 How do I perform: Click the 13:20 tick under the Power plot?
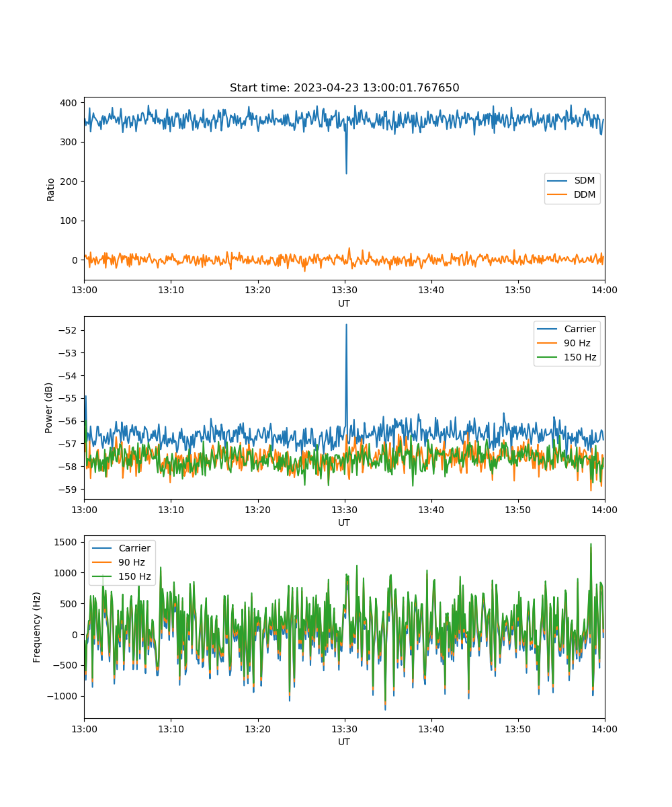click(257, 509)
